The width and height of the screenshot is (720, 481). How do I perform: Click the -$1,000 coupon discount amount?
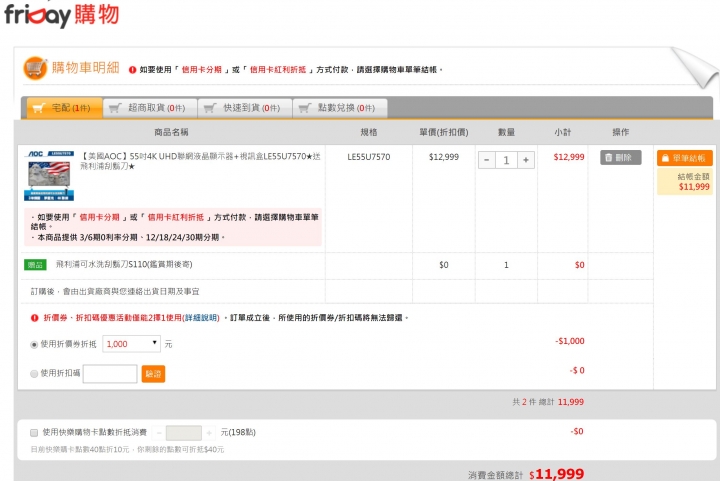pos(570,341)
